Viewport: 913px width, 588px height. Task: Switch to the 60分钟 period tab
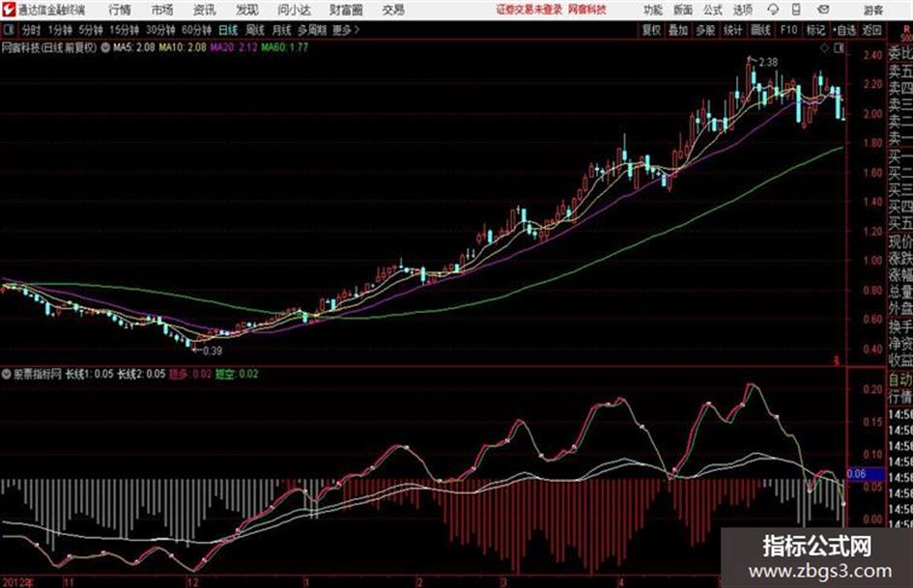pos(196,30)
